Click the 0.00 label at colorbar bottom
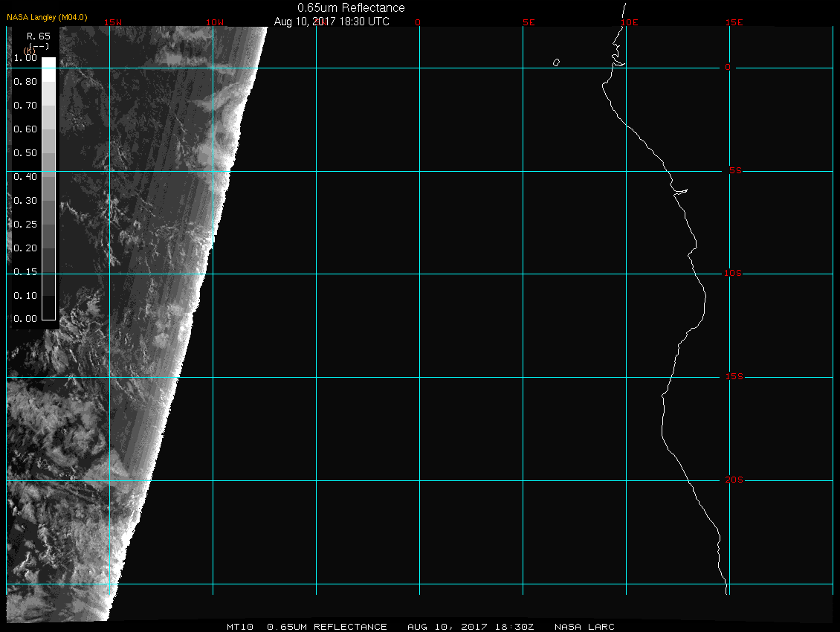840x632 pixels. tap(25, 319)
